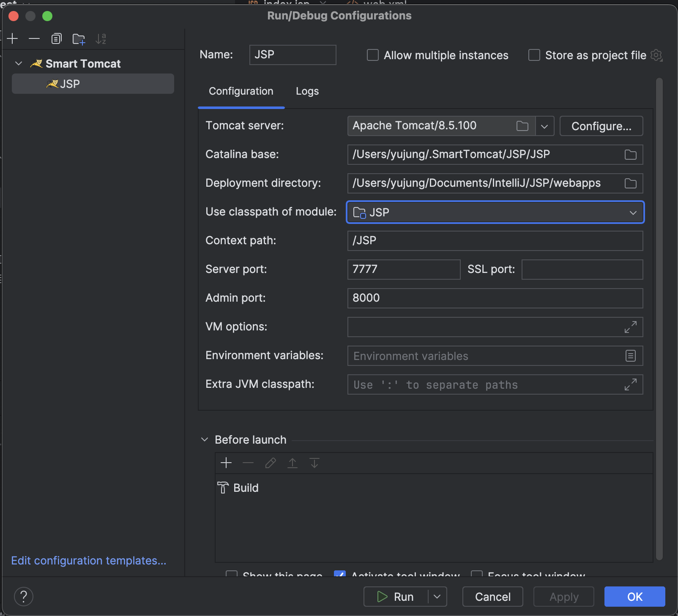Check Focus tool window
Image resolution: width=678 pixels, height=616 pixels.
click(x=477, y=574)
